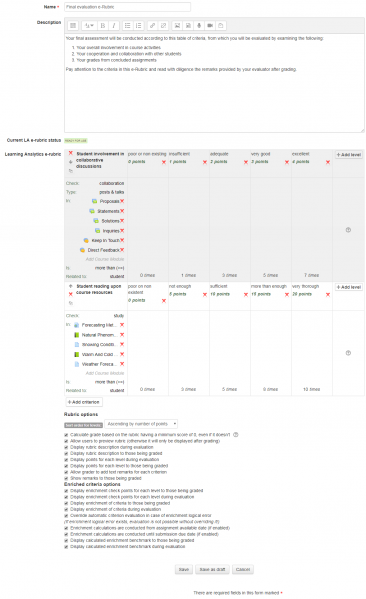
Task: Open help for the collaborative discussions criterion row
Action: [348, 230]
